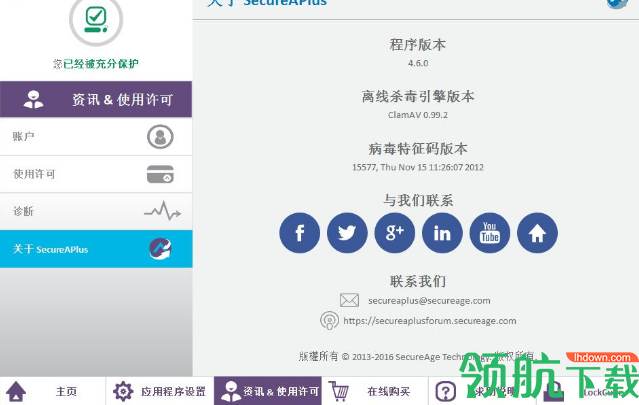
Task: Open the Facebook social link icon
Action: [x=300, y=233]
